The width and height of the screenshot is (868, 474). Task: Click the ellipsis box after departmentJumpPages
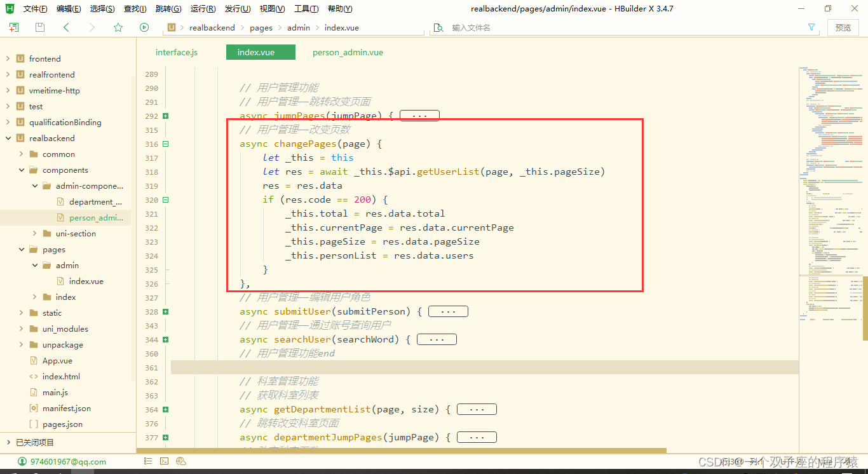coord(477,437)
